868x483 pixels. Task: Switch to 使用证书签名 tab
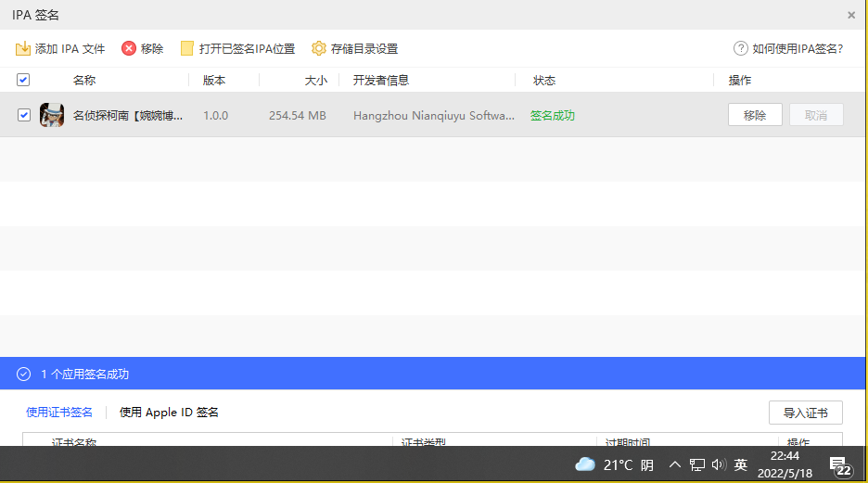tap(59, 413)
